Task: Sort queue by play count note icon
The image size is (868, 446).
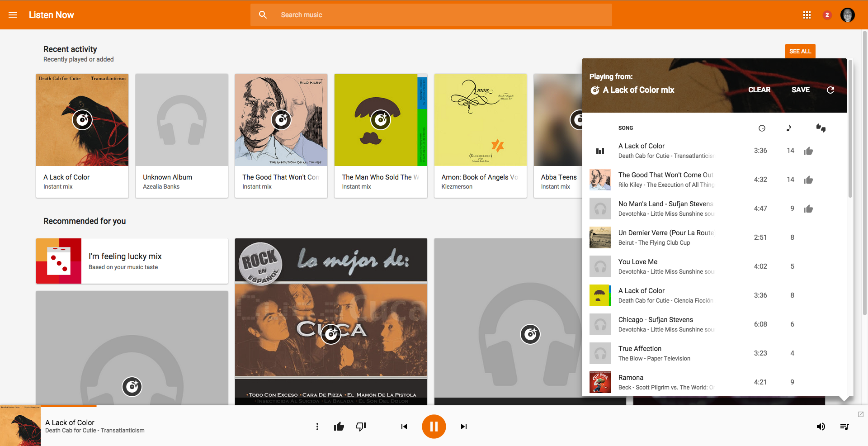Action: click(789, 128)
